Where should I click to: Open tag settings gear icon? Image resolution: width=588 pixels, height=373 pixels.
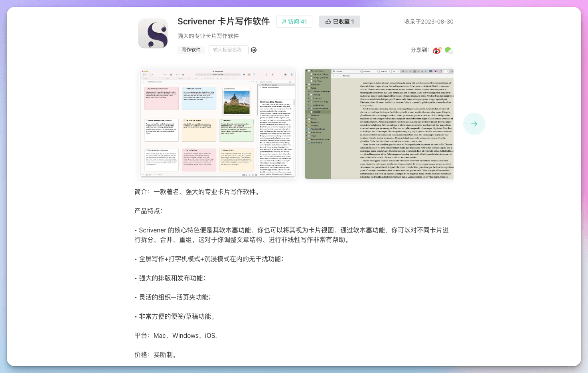pos(254,50)
